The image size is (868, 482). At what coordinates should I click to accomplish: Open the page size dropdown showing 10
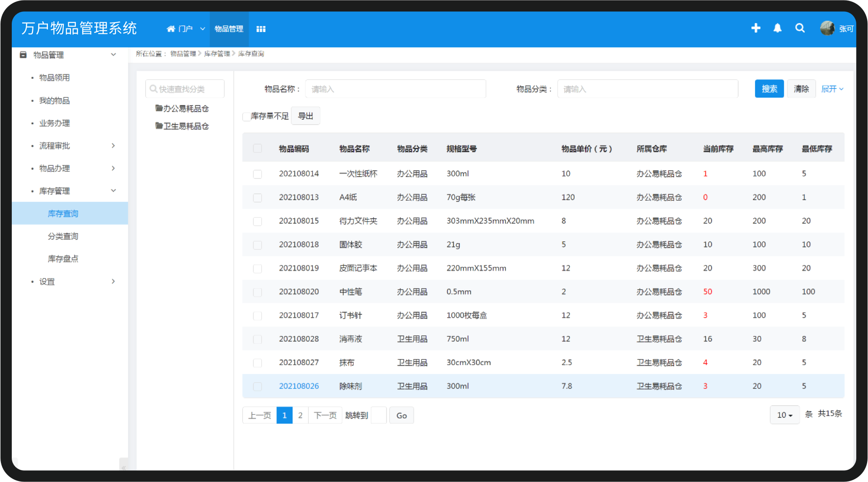coord(784,415)
